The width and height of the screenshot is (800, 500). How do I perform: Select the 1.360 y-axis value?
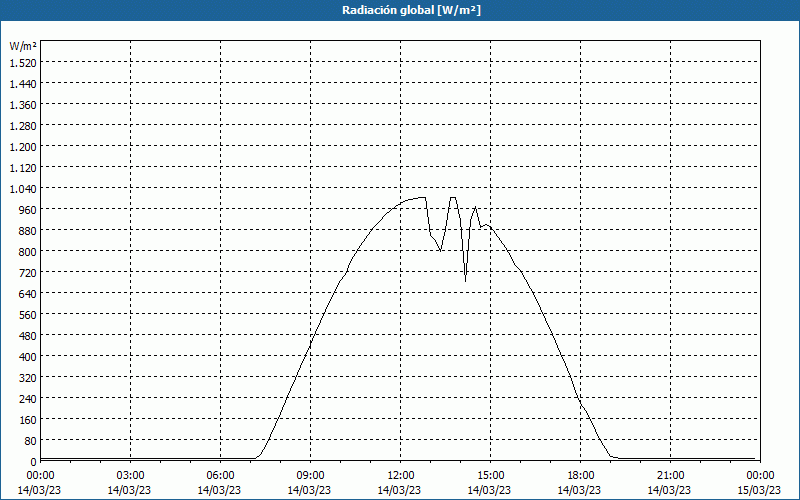[x=23, y=105]
